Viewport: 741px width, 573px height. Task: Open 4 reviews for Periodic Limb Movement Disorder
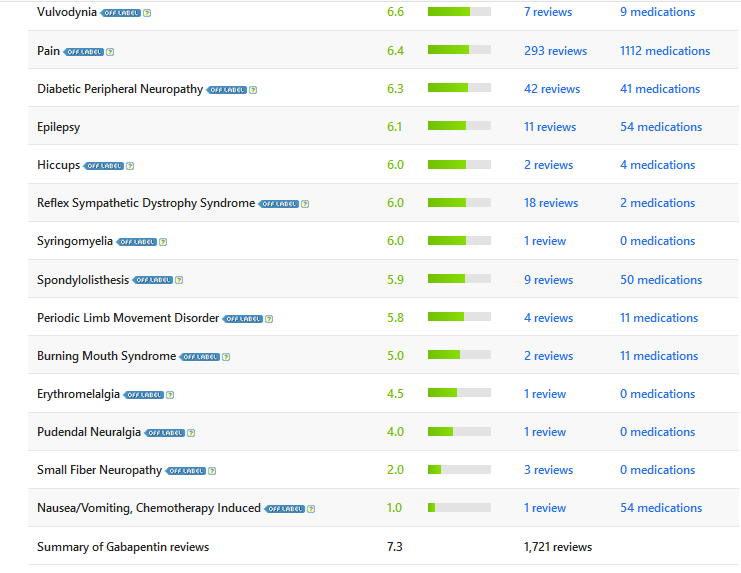point(548,318)
